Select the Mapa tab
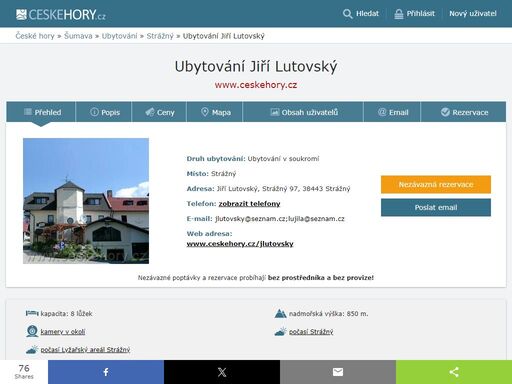512x384 pixels. pos(215,112)
